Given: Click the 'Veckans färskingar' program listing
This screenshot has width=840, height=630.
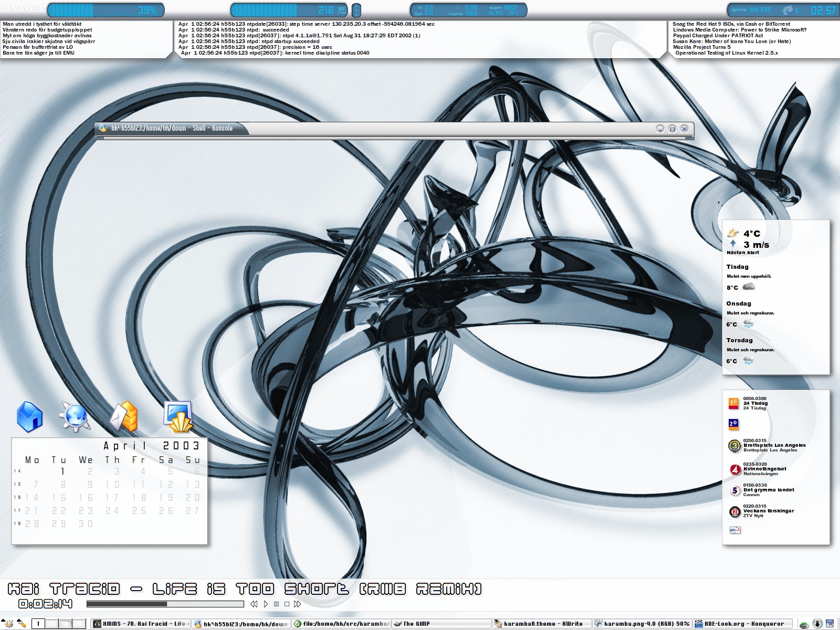Looking at the screenshot, I should 769,511.
